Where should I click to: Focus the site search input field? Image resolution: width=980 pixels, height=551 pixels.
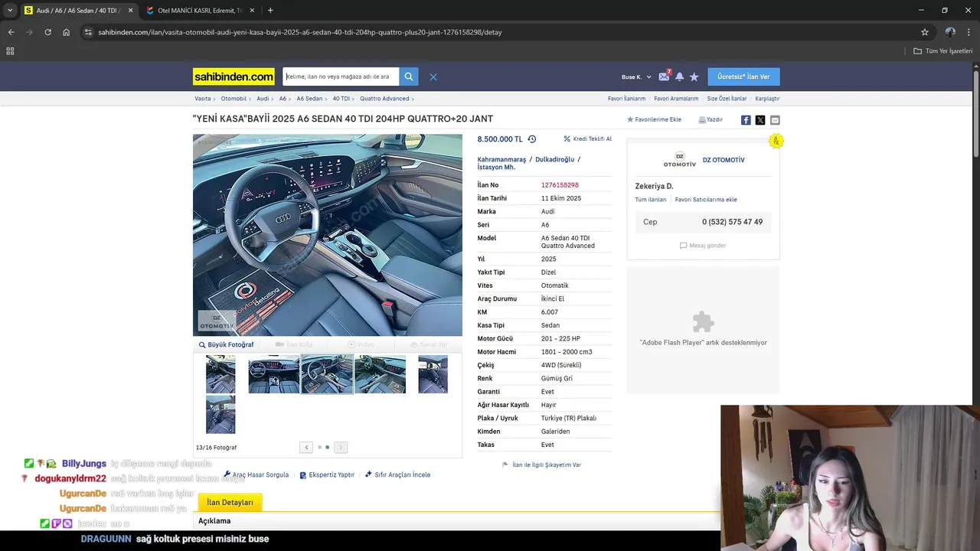pyautogui.click(x=341, y=77)
